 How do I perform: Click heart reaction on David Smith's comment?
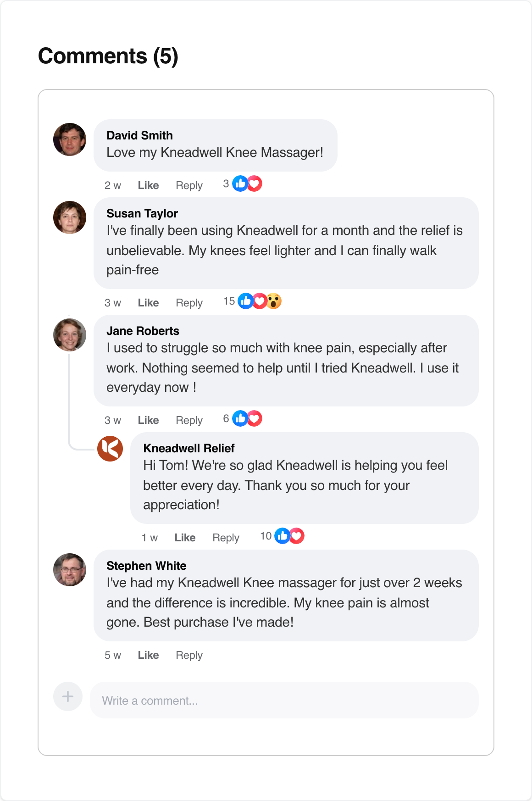click(x=255, y=184)
